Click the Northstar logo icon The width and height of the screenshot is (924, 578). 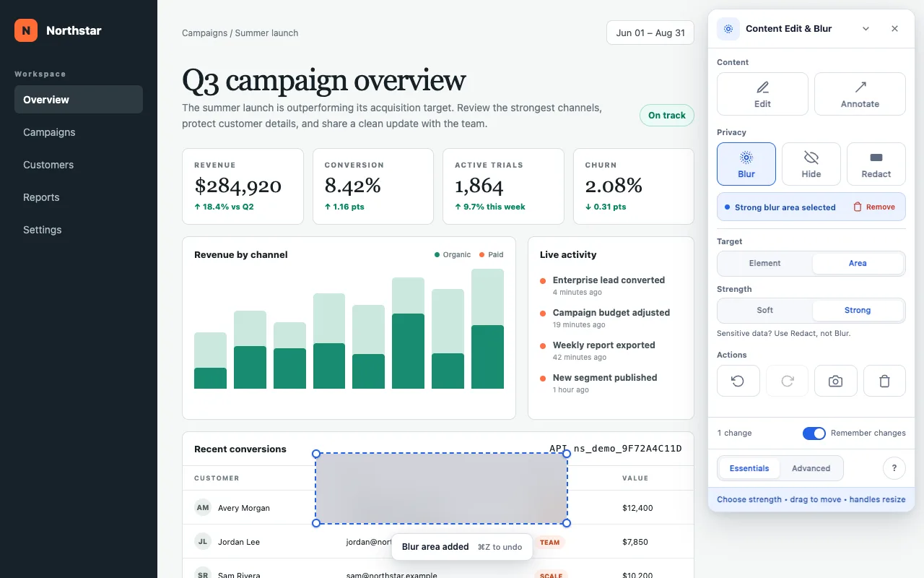click(x=26, y=30)
